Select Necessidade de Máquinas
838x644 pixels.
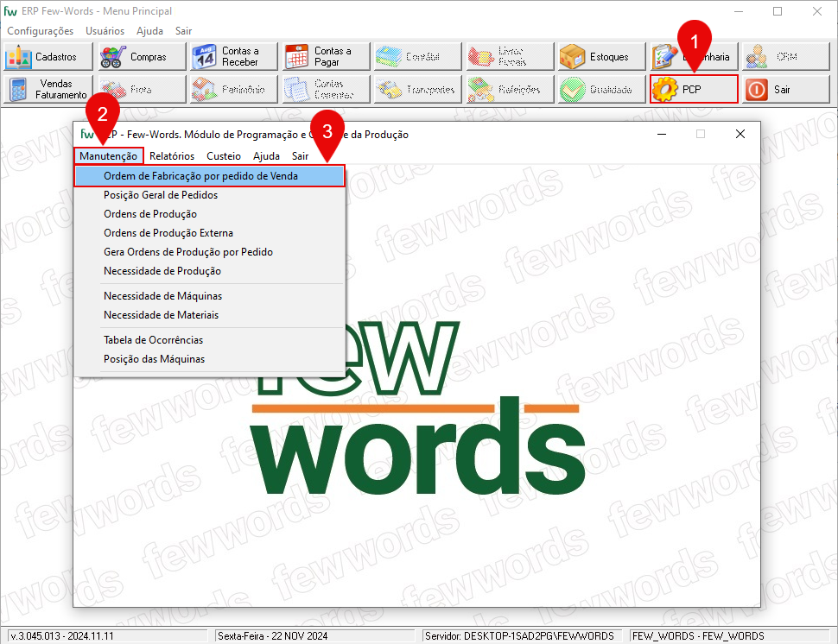tap(209, 296)
